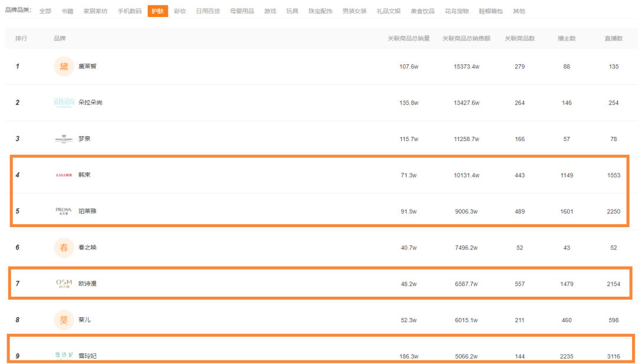Click the 107.6w sales volume value
Screen dimensions: 638x364
(409, 67)
